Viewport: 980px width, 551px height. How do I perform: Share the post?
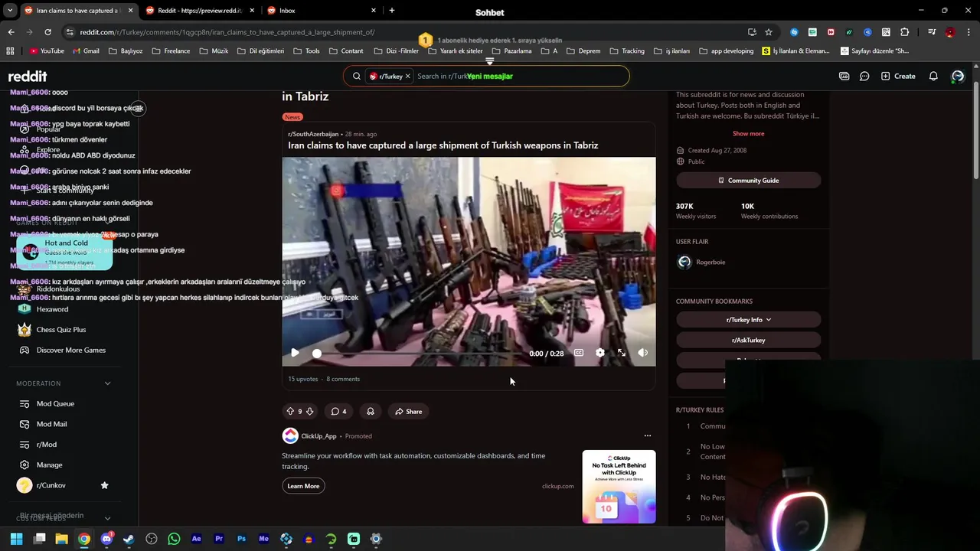click(409, 412)
